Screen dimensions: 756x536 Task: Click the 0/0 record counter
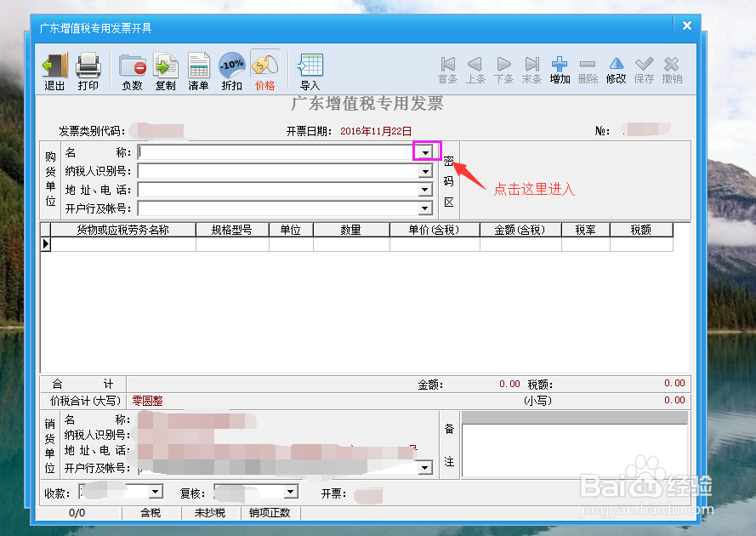pyautogui.click(x=77, y=513)
